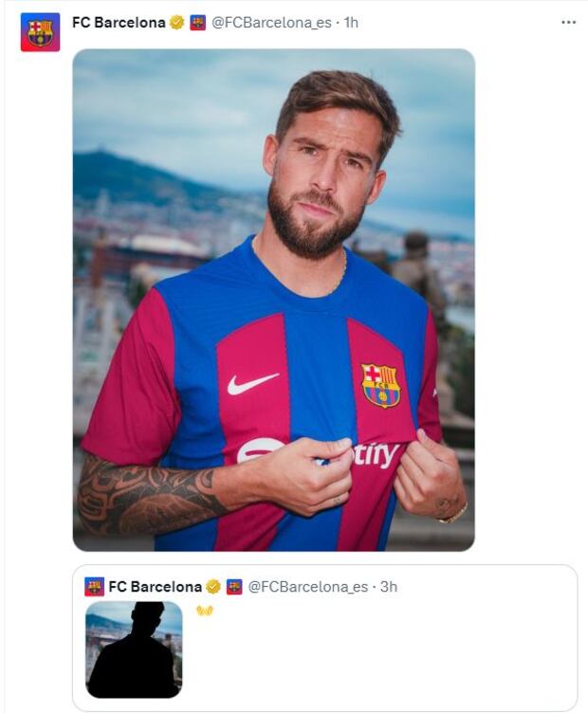Click the 1h timestamp of the tweet
Viewport: 588px width, 713px height.
click(x=351, y=23)
